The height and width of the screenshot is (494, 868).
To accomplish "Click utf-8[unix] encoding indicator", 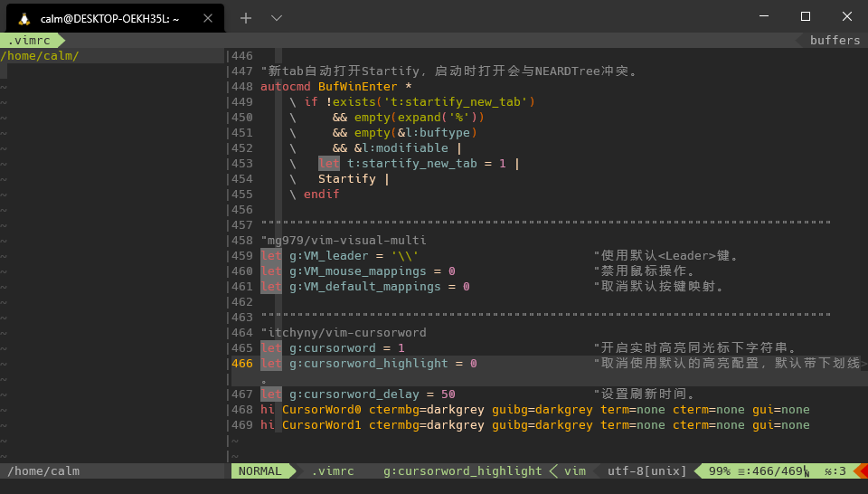I will (x=646, y=471).
